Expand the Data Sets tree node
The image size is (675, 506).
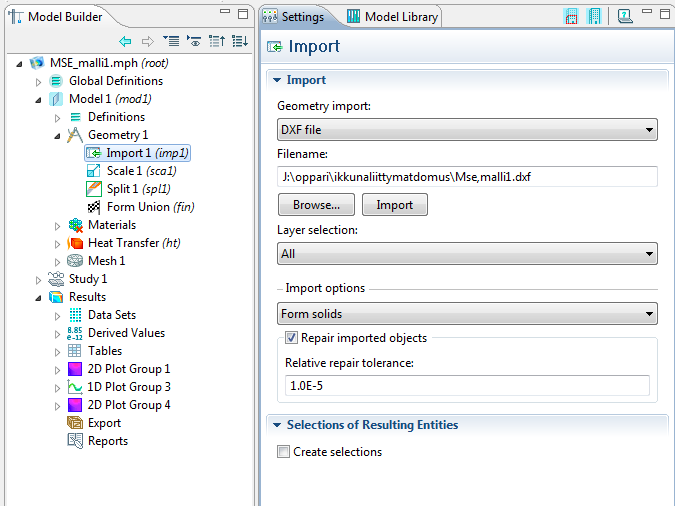point(57,316)
